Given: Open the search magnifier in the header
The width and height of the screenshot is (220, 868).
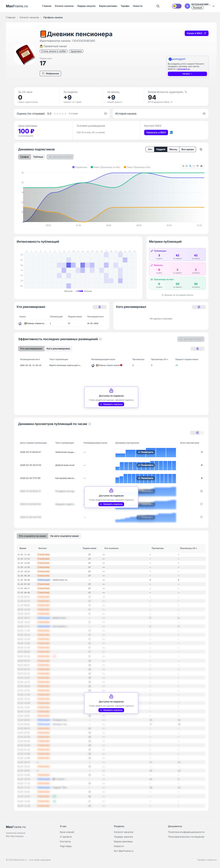Looking at the screenshot, I should 158,6.
